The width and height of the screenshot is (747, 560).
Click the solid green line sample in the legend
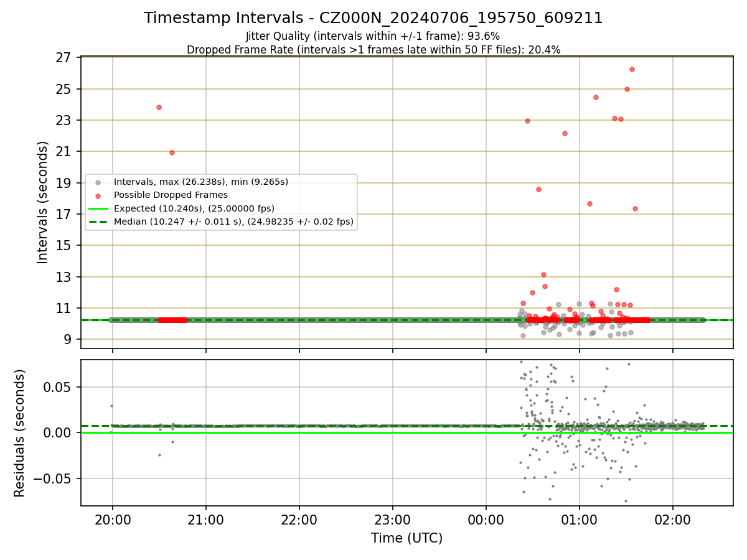coord(99,208)
